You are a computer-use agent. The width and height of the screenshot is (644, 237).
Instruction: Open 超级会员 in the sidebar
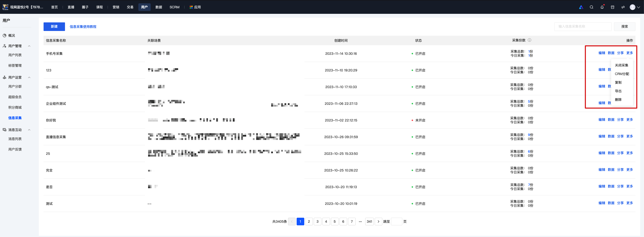coord(15,97)
